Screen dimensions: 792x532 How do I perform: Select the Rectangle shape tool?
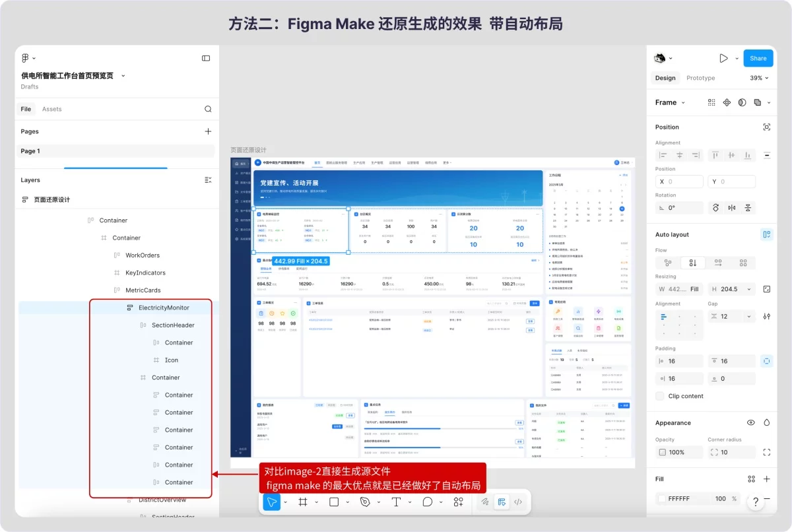point(334,502)
